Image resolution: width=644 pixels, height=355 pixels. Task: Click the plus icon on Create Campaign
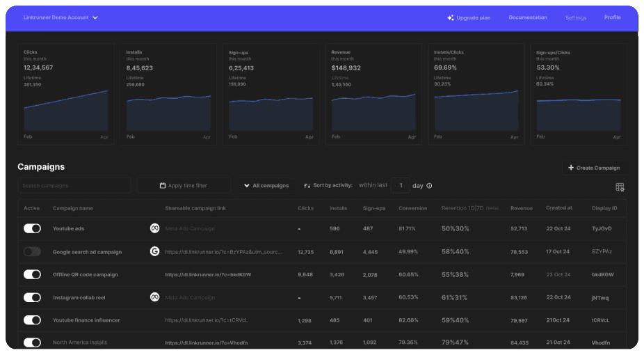click(x=571, y=168)
